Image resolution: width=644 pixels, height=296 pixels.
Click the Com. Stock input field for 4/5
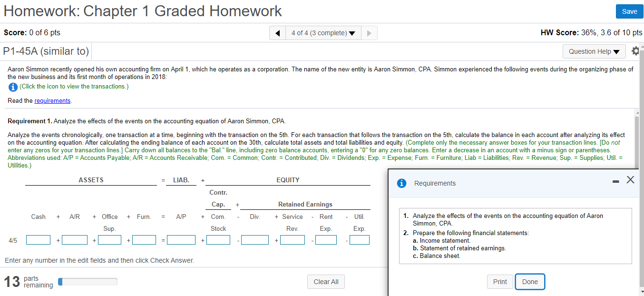pos(218,240)
